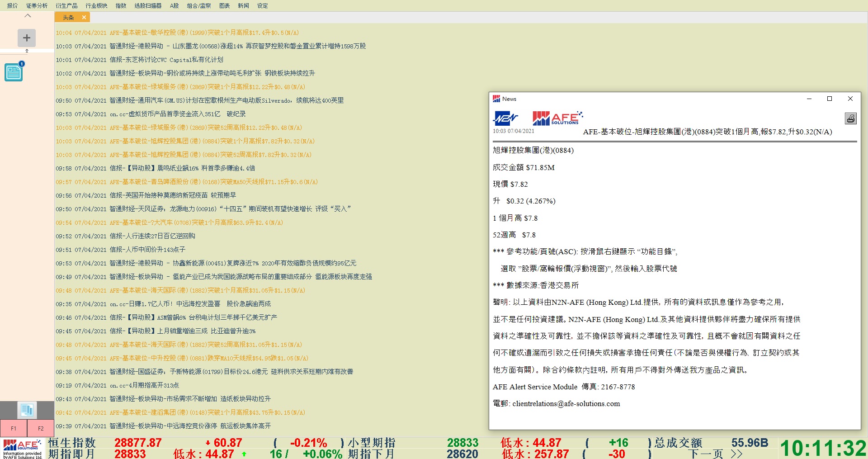Select the F1 workspace button
Viewport: 868px width, 459px height.
(14, 428)
